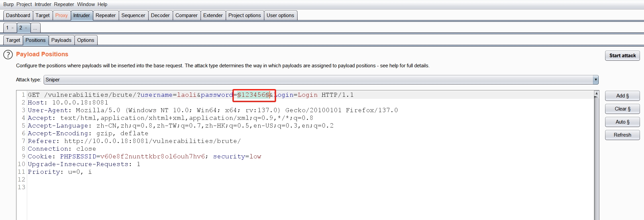This screenshot has height=220, width=644.
Task: Switch to the Decoder tab
Action: 160,15
